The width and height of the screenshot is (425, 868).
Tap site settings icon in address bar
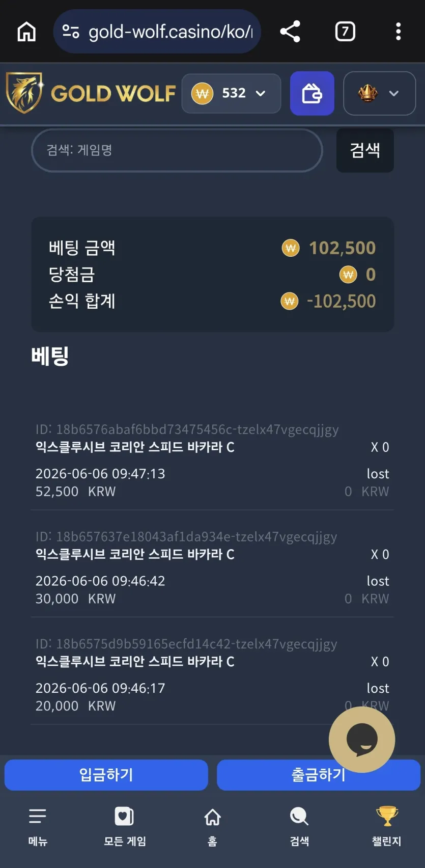pyautogui.click(x=71, y=32)
